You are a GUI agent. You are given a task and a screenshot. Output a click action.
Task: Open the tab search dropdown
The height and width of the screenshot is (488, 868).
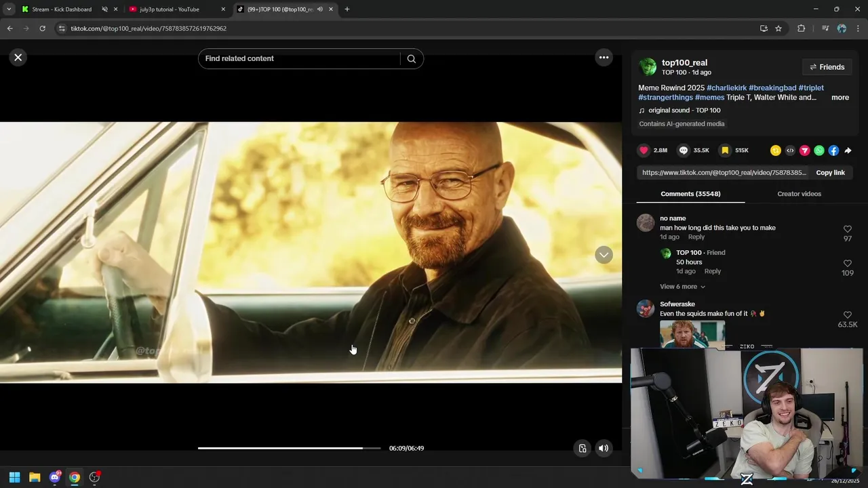pyautogui.click(x=9, y=9)
